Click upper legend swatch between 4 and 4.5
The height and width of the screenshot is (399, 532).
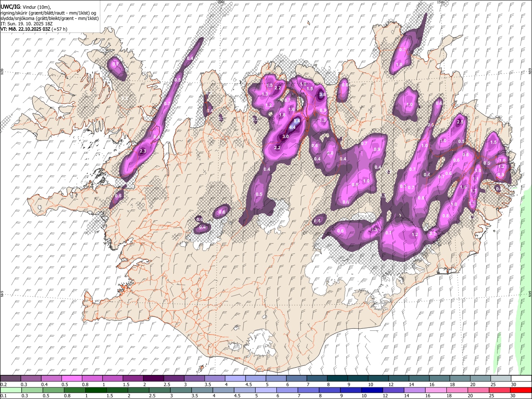(235, 378)
